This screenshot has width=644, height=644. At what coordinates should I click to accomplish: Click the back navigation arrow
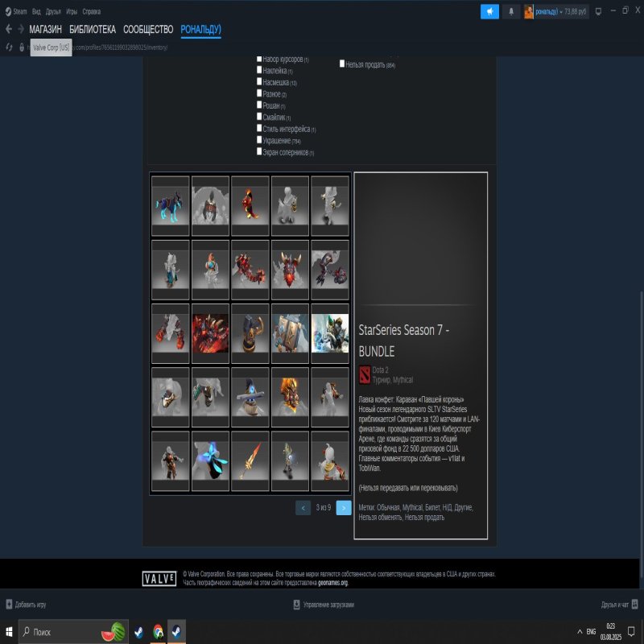[10, 27]
